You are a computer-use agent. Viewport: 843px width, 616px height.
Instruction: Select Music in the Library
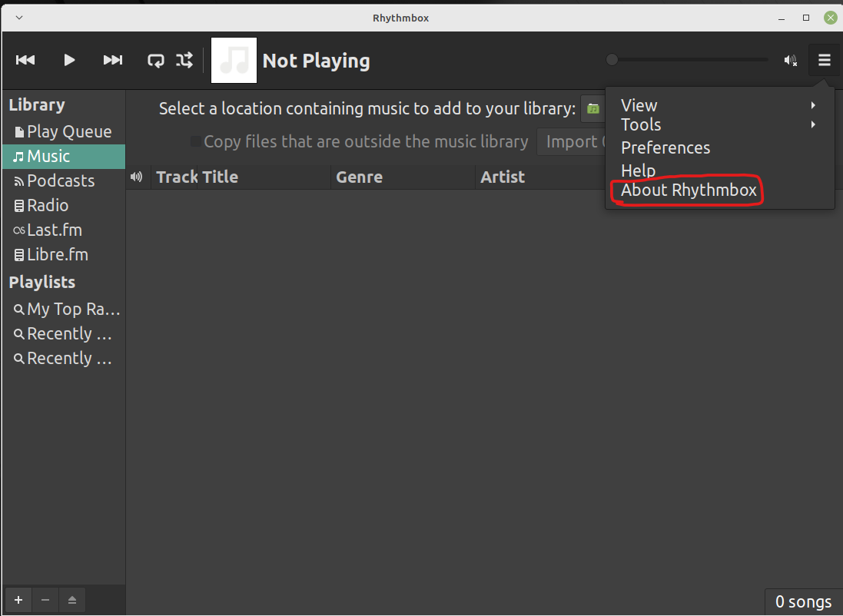[64, 157]
